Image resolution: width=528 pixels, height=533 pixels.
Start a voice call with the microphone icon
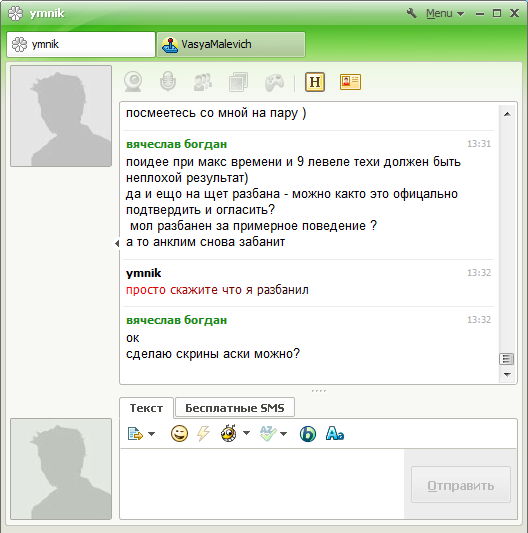(x=168, y=82)
